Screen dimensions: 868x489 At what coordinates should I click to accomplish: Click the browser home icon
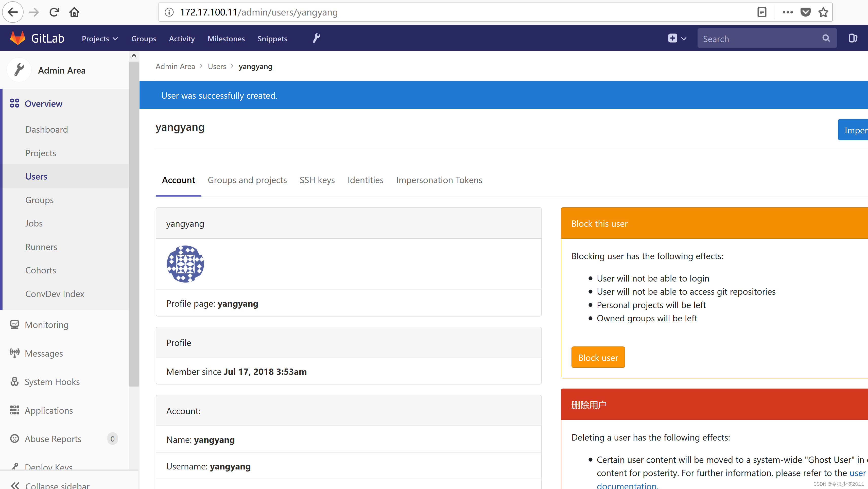(x=74, y=12)
